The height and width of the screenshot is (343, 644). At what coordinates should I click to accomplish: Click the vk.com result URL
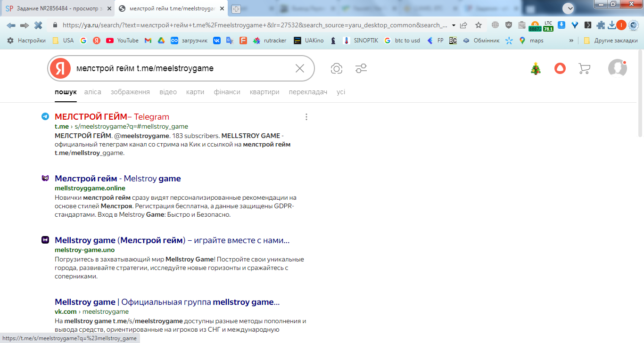click(91, 312)
